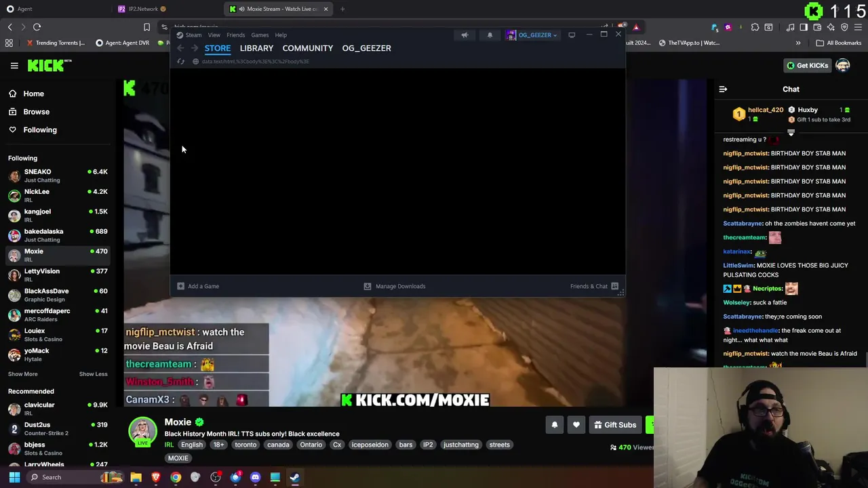Open the Help menu in Steam

[x=281, y=35]
